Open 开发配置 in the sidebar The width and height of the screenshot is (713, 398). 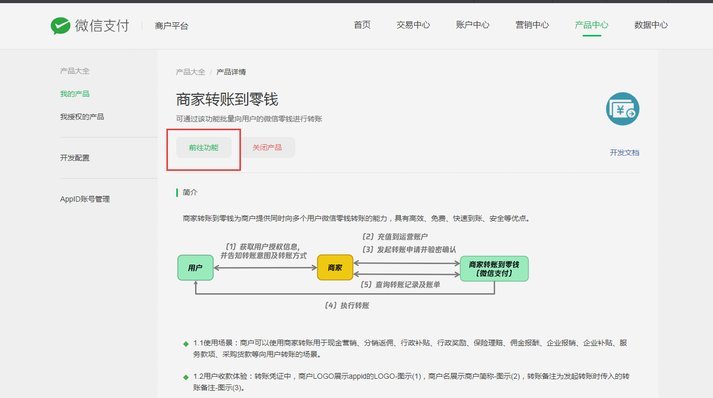pos(75,158)
